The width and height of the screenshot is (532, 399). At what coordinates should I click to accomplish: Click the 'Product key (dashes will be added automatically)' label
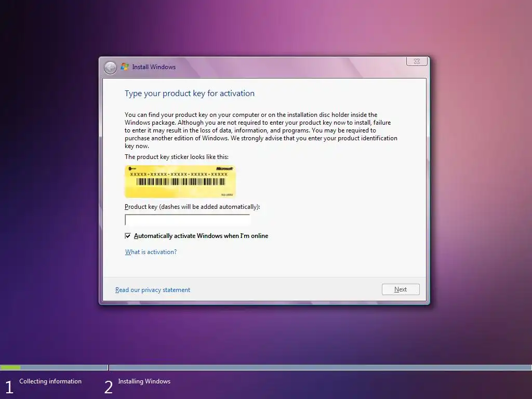pos(192,207)
